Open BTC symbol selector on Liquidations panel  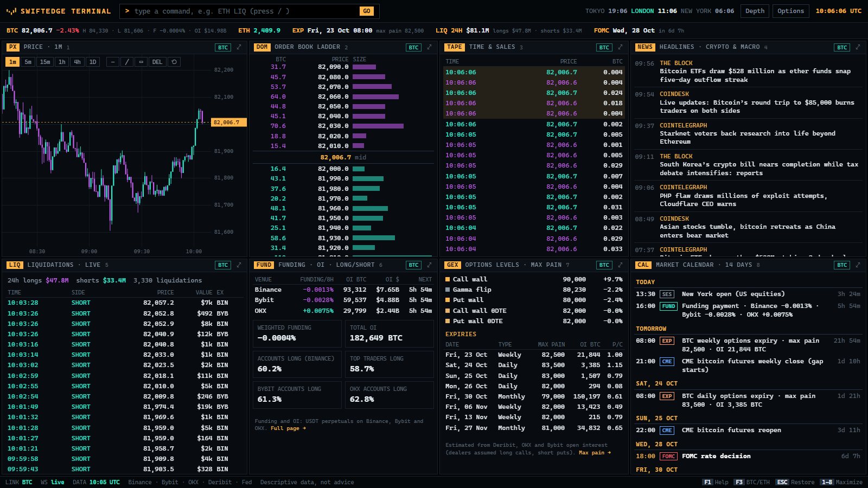coord(223,265)
